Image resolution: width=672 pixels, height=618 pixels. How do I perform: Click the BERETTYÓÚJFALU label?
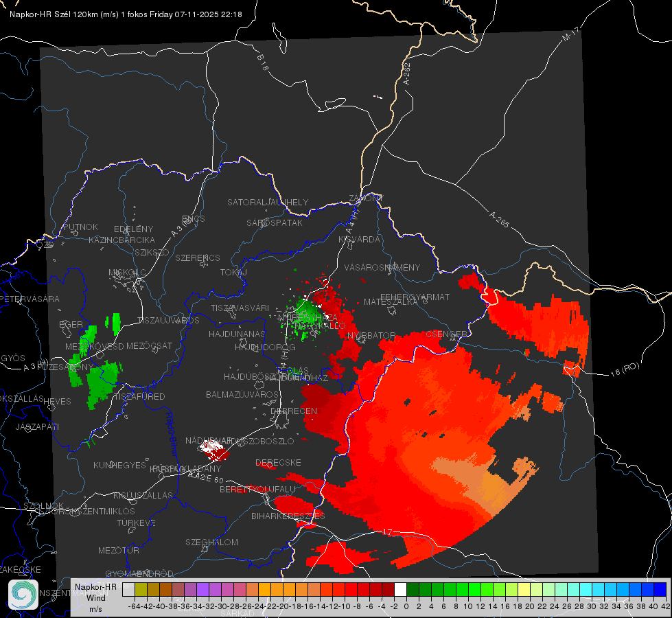click(257, 489)
